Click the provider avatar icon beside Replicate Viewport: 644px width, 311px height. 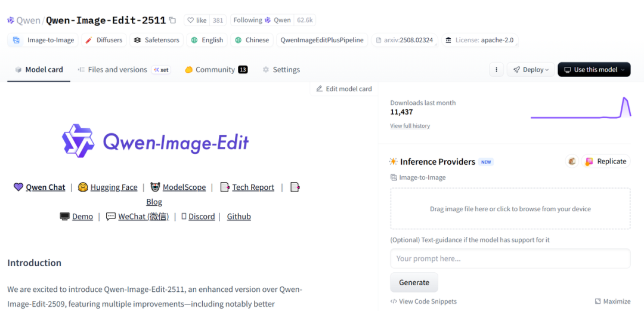click(x=572, y=161)
